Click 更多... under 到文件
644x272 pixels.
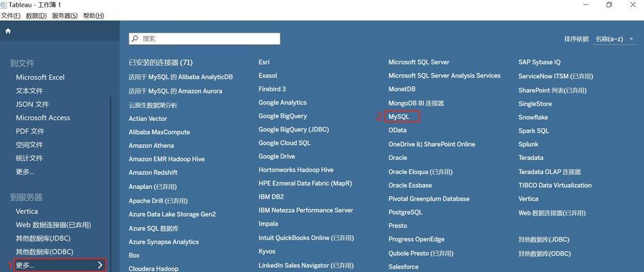[x=25, y=171]
